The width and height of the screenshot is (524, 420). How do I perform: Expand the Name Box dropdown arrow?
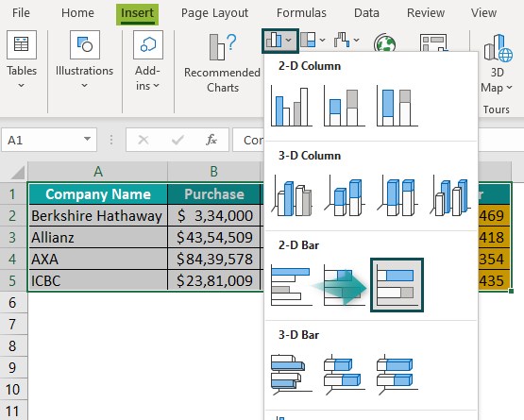(x=87, y=139)
